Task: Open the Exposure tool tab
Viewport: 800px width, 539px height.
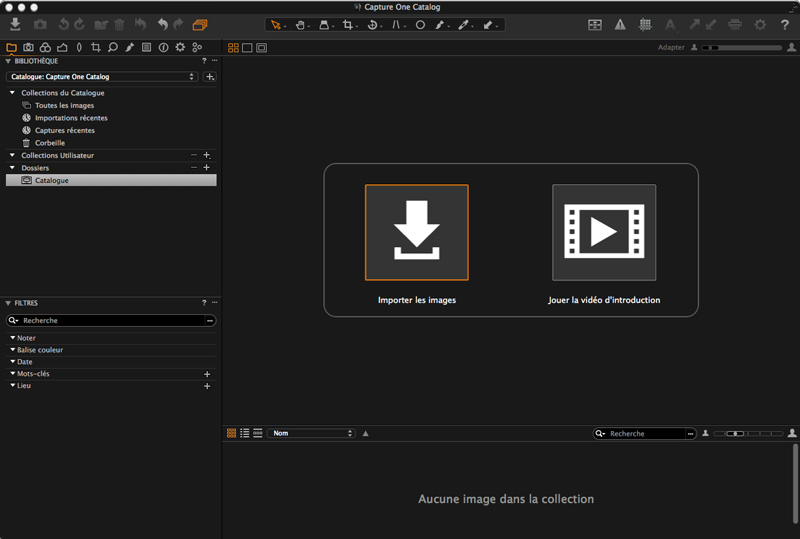Action: tap(62, 47)
